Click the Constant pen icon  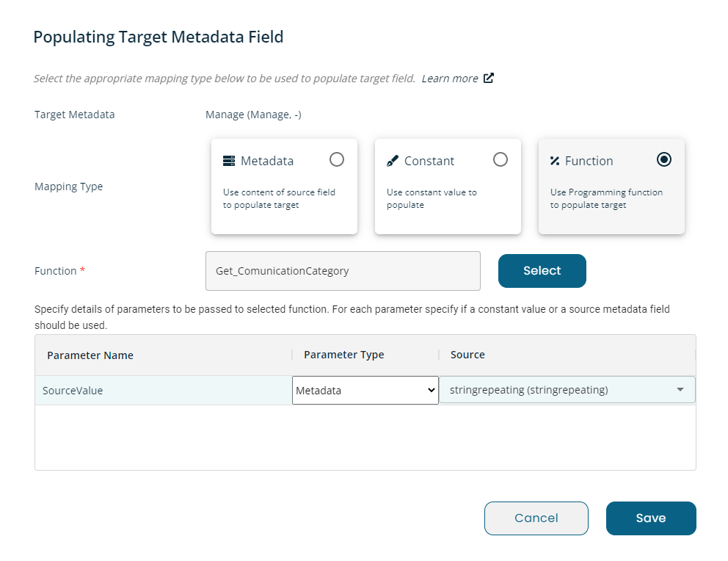(x=393, y=161)
